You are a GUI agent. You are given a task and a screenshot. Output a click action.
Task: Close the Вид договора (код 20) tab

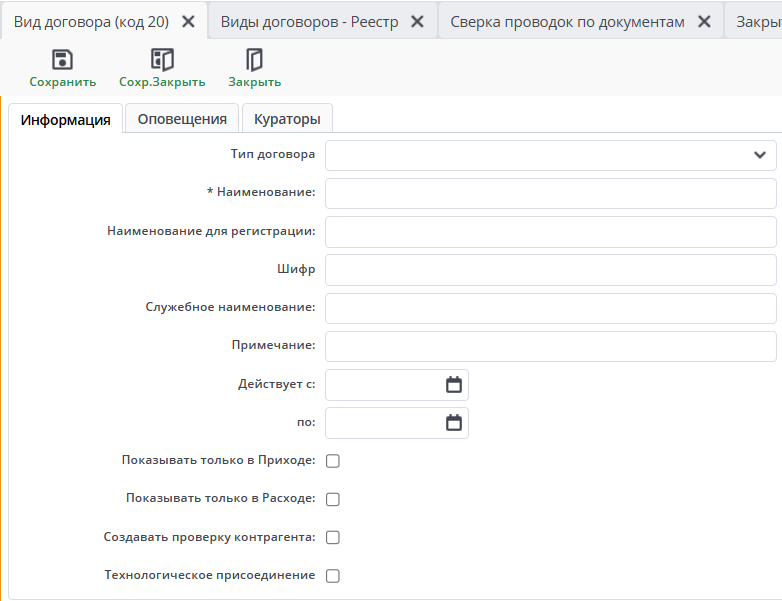[188, 21]
